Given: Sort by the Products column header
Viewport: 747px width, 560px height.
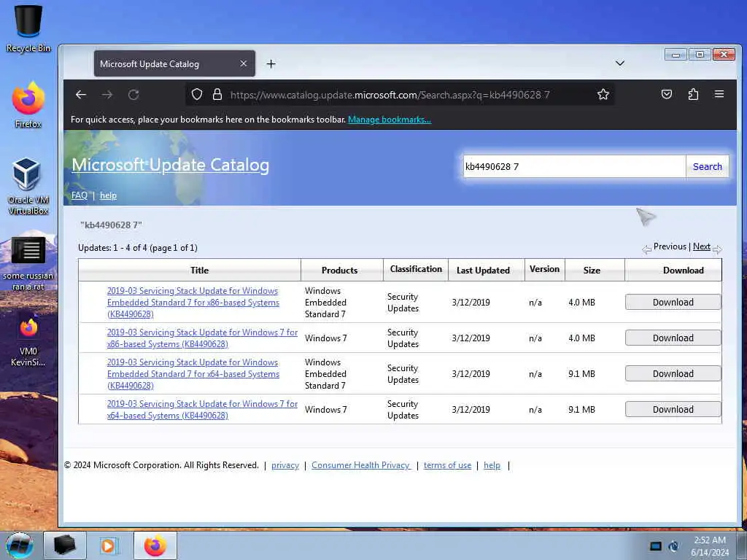Looking at the screenshot, I should coord(339,270).
